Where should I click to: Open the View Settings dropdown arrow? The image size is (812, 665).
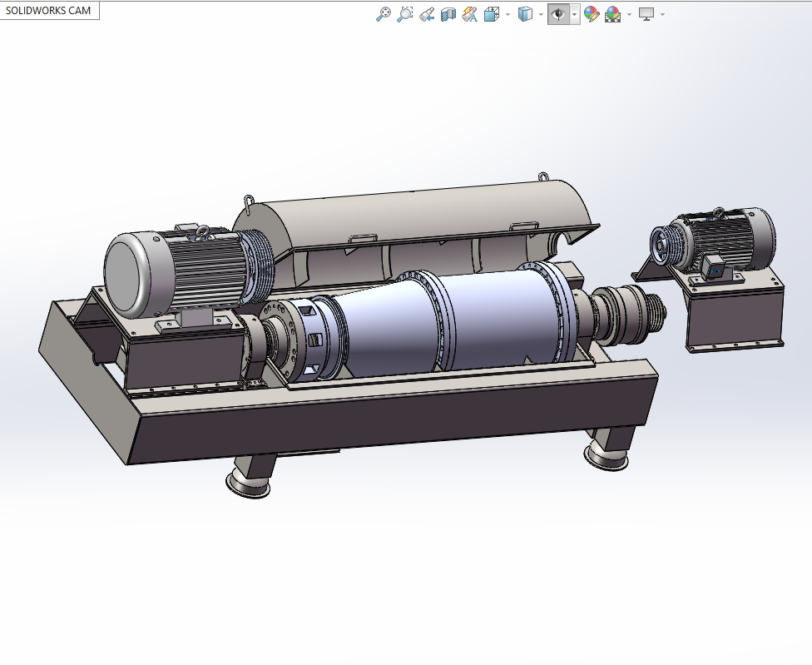[x=661, y=13]
